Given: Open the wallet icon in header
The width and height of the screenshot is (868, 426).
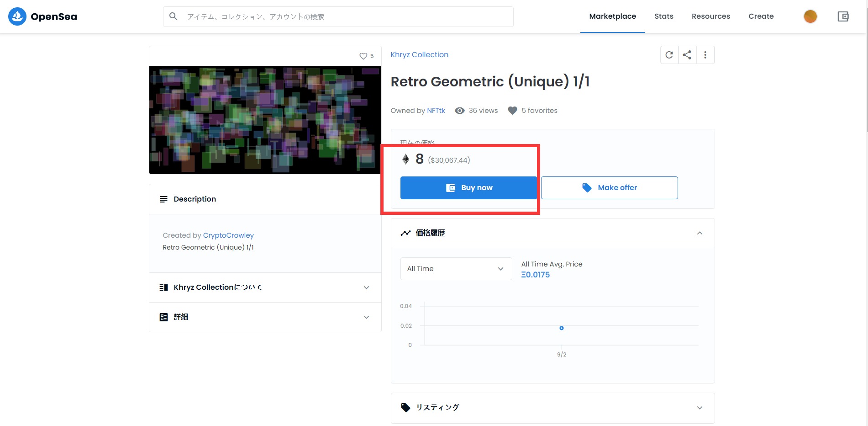Looking at the screenshot, I should [843, 16].
